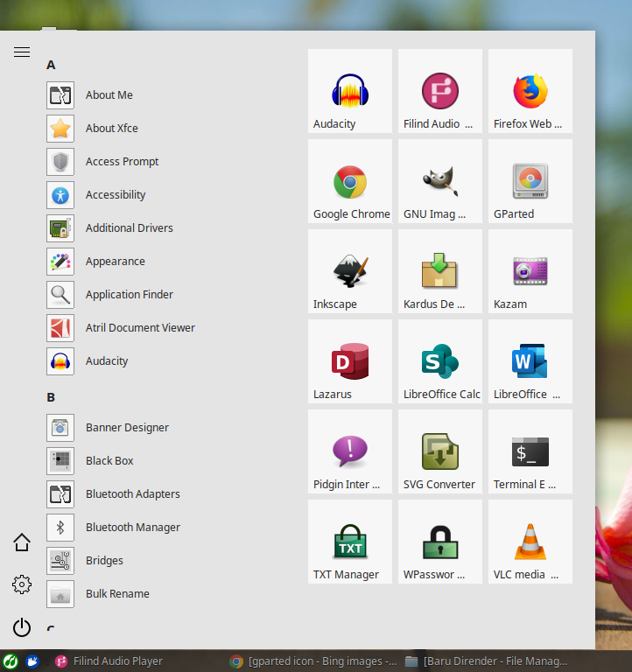The width and height of the screenshot is (632, 672).
Task: Launch Inkscape from the tiles
Action: (350, 271)
